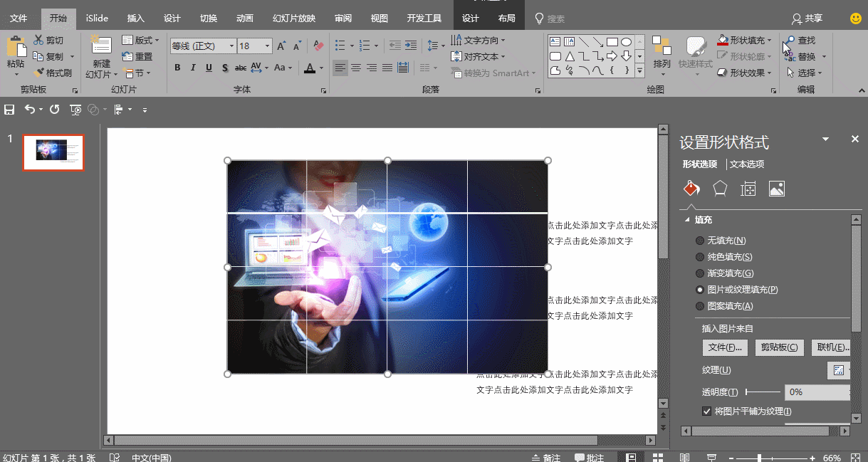The height and width of the screenshot is (462, 868).
Task: Open the Section (节) dropdown
Action: 137,73
